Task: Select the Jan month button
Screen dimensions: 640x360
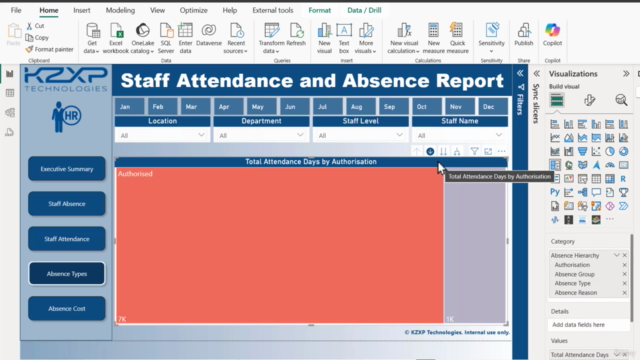Action: 129,107
